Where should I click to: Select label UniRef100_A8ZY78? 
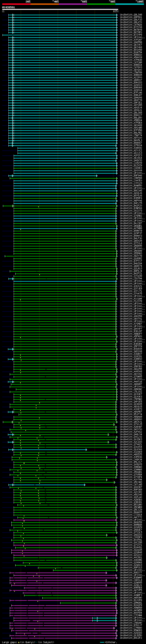(x=131, y=256)
